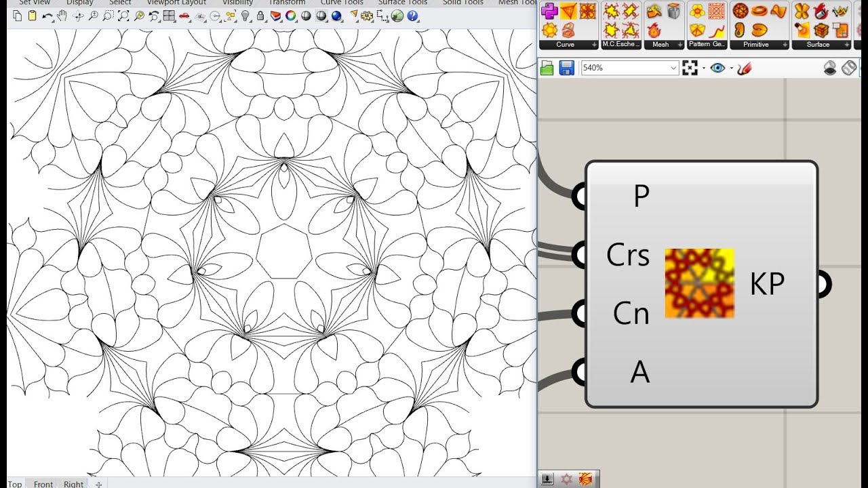Click the Zoom Extents canvas icon
The image size is (868, 488).
(690, 68)
